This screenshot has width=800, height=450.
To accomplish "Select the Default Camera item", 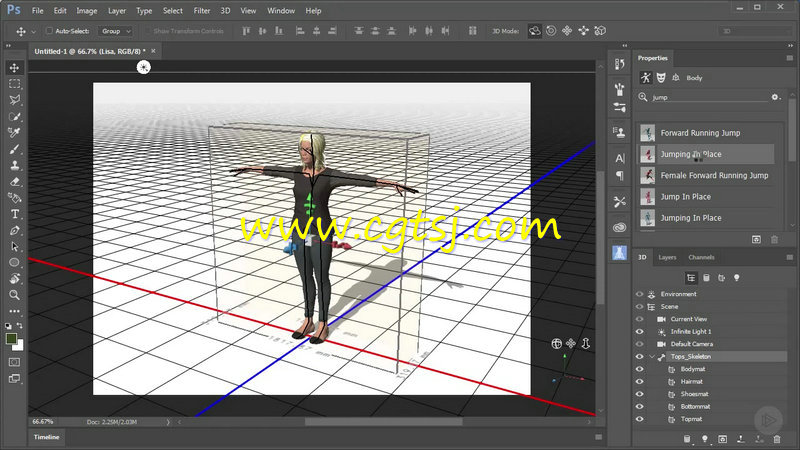I will (691, 344).
